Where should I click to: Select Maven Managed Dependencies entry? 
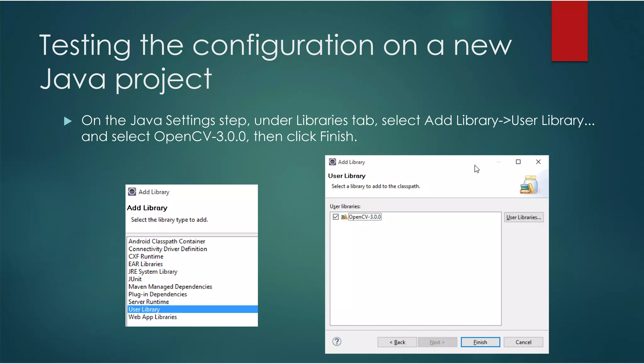[170, 287]
